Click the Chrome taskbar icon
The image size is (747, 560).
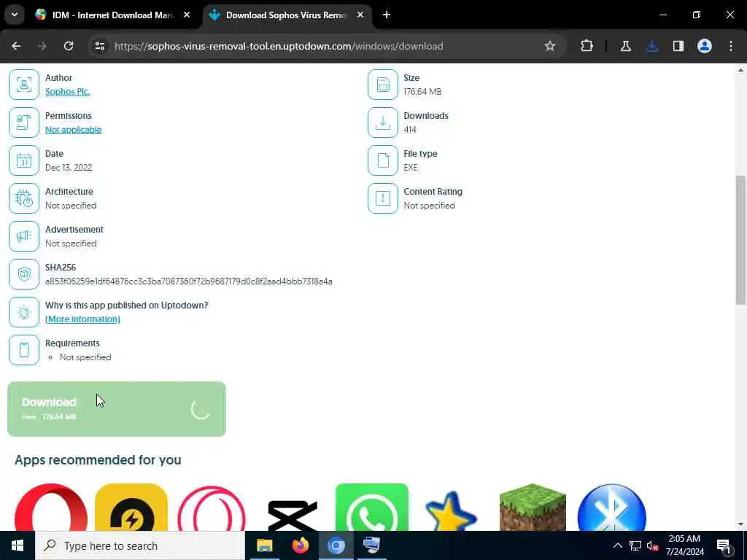click(336, 545)
